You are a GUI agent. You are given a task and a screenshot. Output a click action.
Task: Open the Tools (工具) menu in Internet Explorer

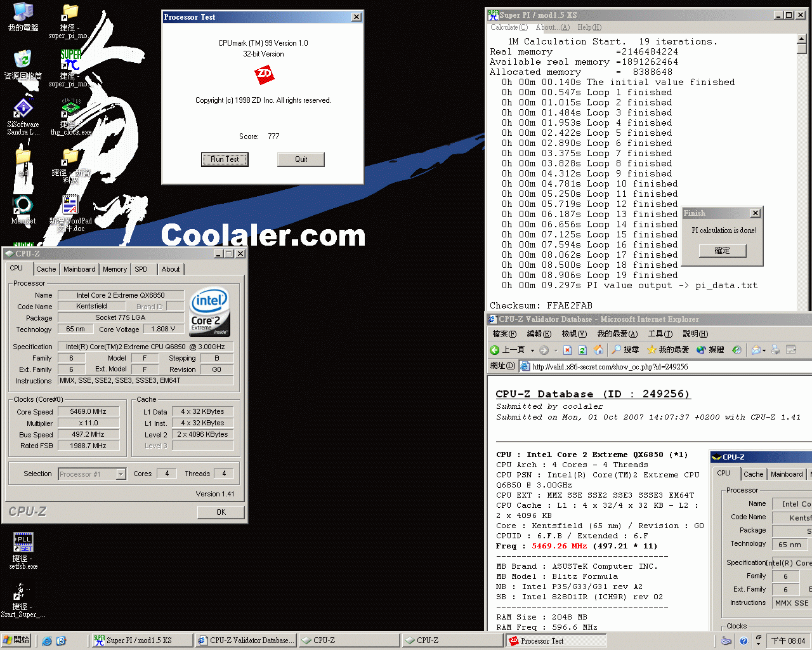660,334
